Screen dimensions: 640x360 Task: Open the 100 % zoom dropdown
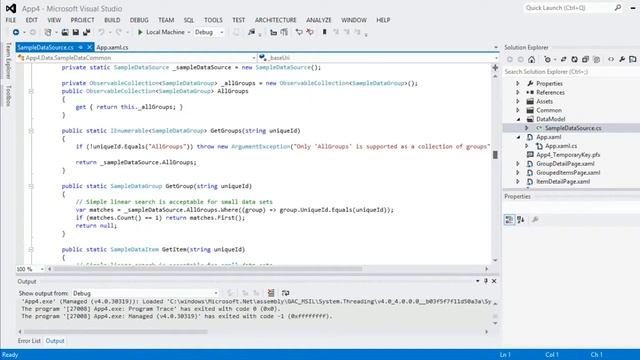coord(41,269)
